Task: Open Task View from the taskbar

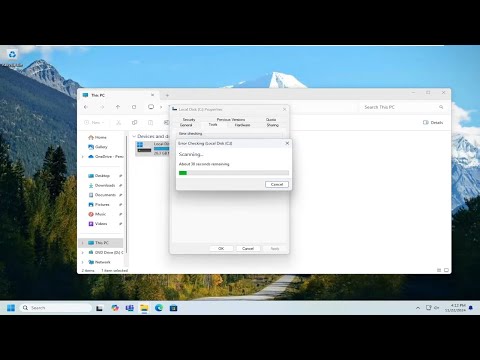Action: click(x=99, y=308)
